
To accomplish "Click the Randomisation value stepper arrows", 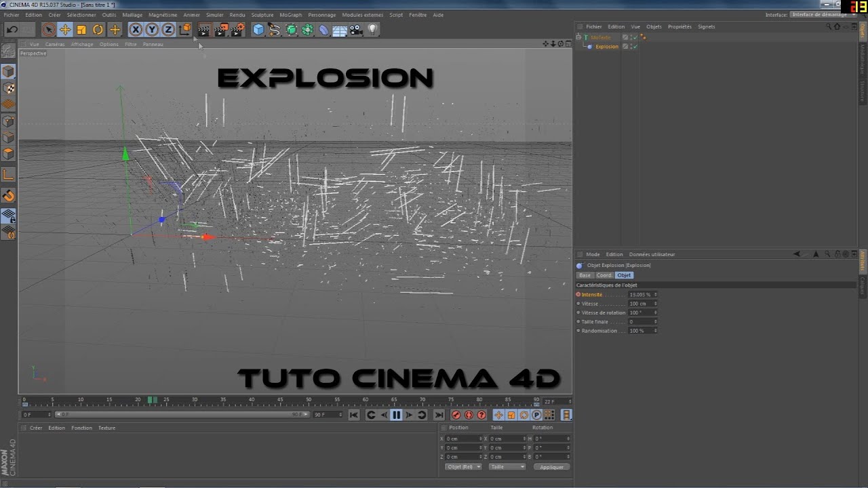I will click(x=655, y=331).
